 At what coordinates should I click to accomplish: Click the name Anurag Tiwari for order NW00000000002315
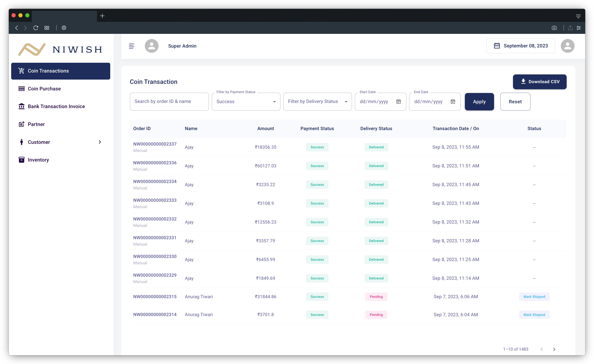pos(199,297)
